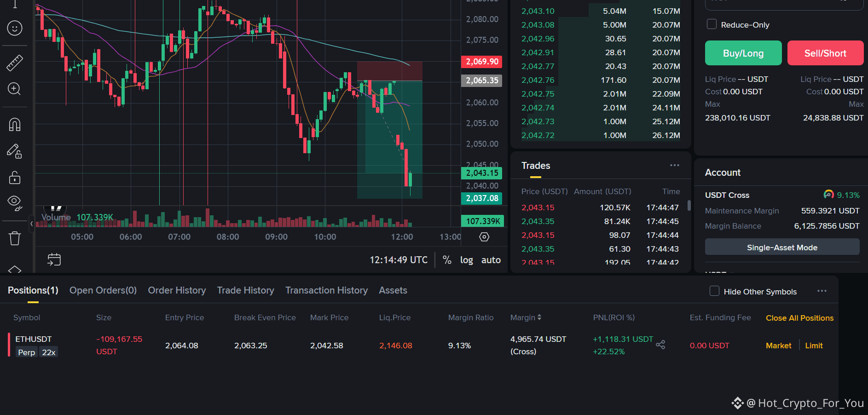Click Close All Positions link
Image resolution: width=868 pixels, height=415 pixels.
[800, 318]
